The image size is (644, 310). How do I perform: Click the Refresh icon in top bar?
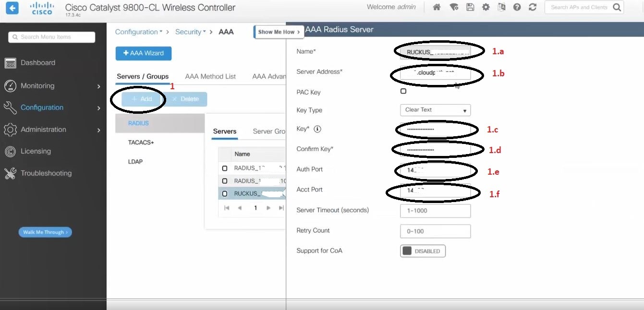pos(532,7)
